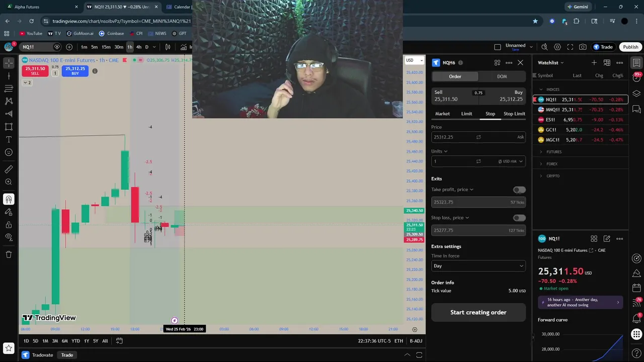
Task: Open favorites star toolbar button
Action: click(9, 348)
